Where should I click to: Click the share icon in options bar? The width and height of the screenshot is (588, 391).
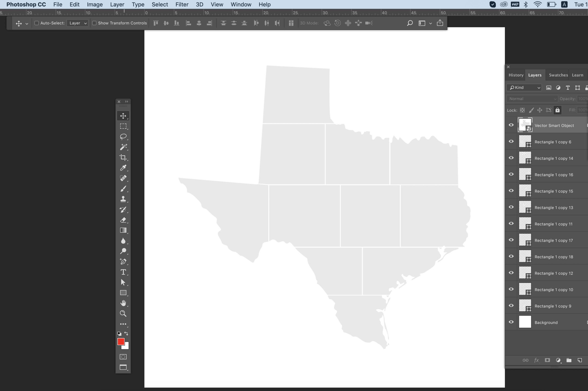tap(440, 23)
